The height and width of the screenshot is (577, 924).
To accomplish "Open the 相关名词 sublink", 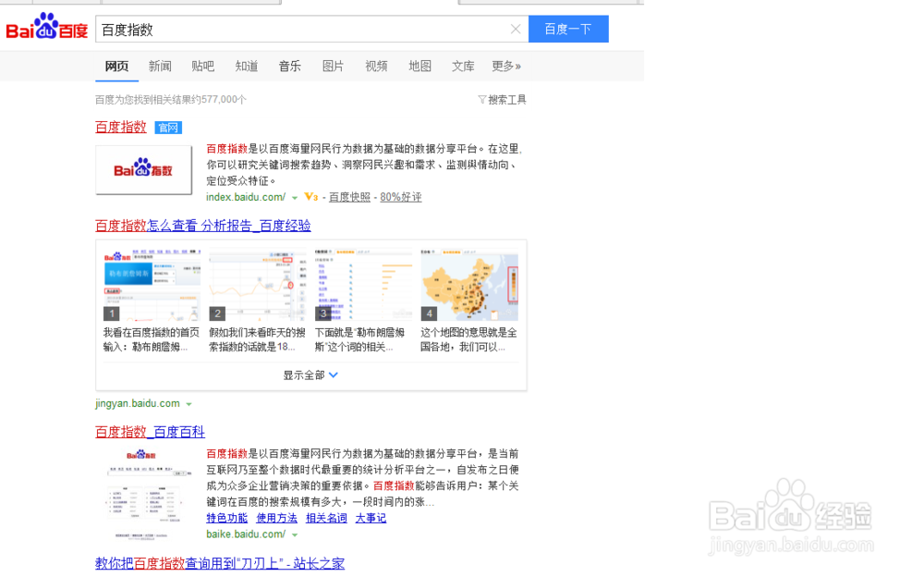I will pyautogui.click(x=326, y=518).
